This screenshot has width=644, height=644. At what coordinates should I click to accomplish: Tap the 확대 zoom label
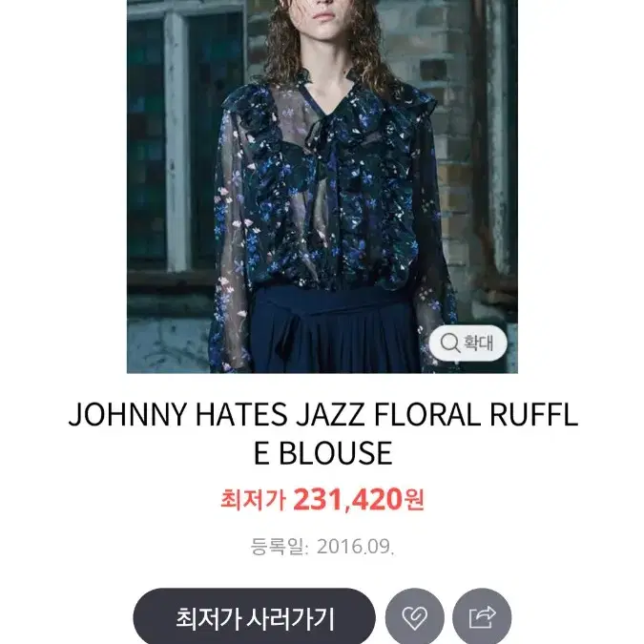click(x=478, y=343)
